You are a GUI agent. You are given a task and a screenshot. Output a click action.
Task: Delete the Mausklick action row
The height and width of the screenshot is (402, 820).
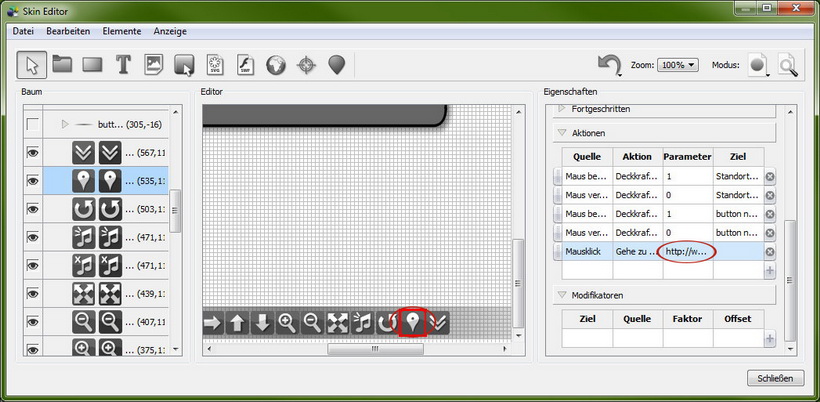tap(770, 252)
